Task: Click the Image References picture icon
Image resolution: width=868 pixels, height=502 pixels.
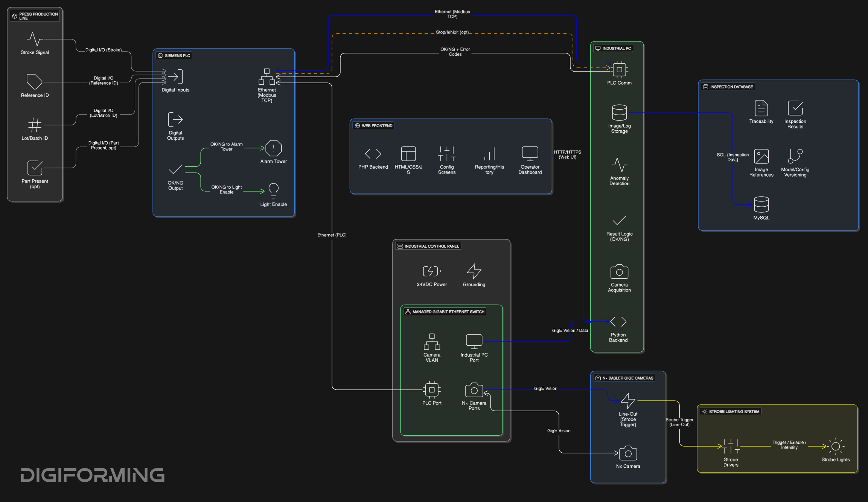Action: tap(761, 157)
